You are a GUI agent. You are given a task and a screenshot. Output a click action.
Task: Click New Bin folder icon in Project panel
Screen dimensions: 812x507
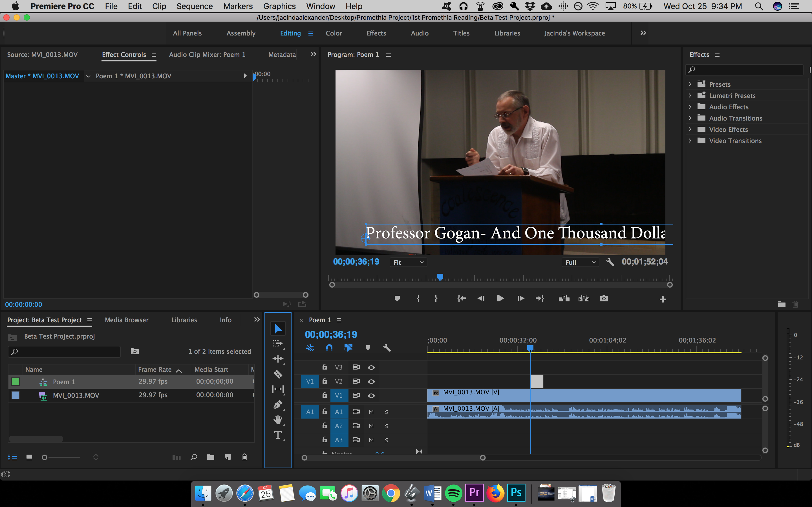(210, 457)
